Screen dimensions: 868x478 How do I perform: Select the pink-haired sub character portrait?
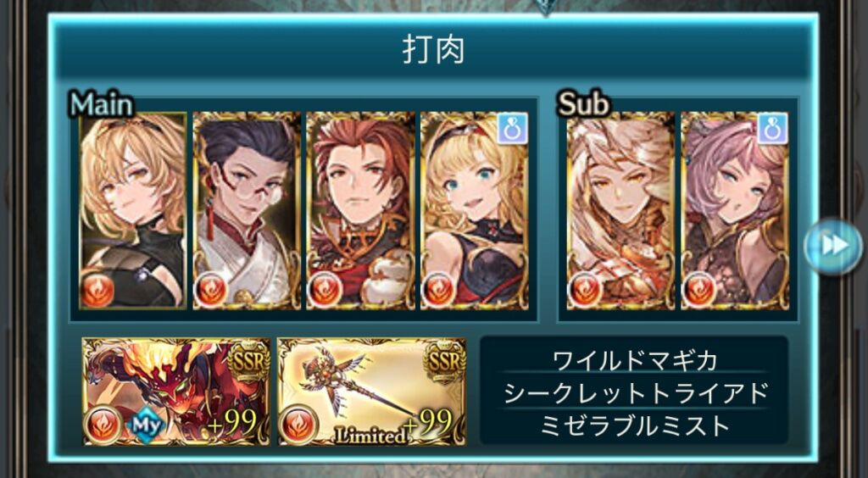(735, 211)
